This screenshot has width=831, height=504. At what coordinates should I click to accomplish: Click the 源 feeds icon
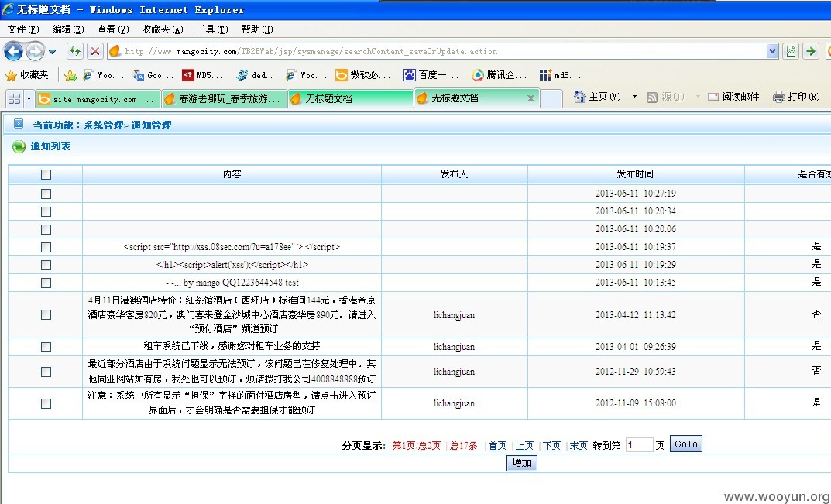click(652, 97)
